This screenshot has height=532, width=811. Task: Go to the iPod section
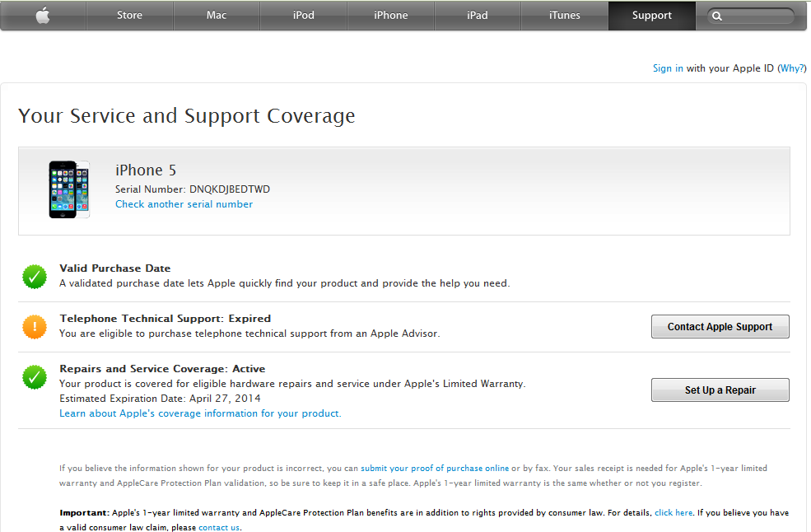[x=304, y=16]
